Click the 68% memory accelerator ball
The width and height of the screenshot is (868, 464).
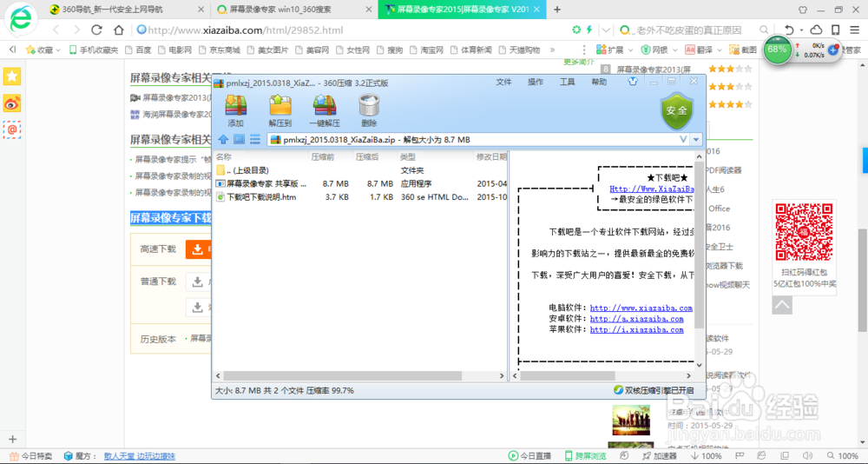777,50
